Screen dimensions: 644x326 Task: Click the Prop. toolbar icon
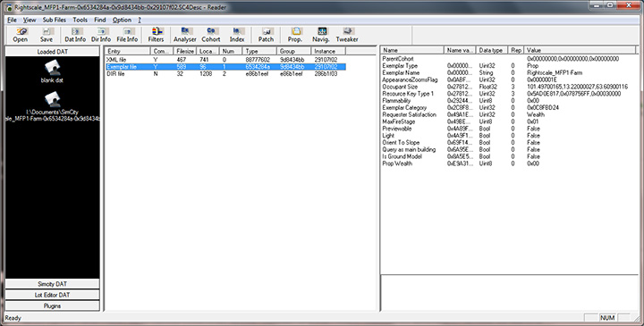(295, 35)
